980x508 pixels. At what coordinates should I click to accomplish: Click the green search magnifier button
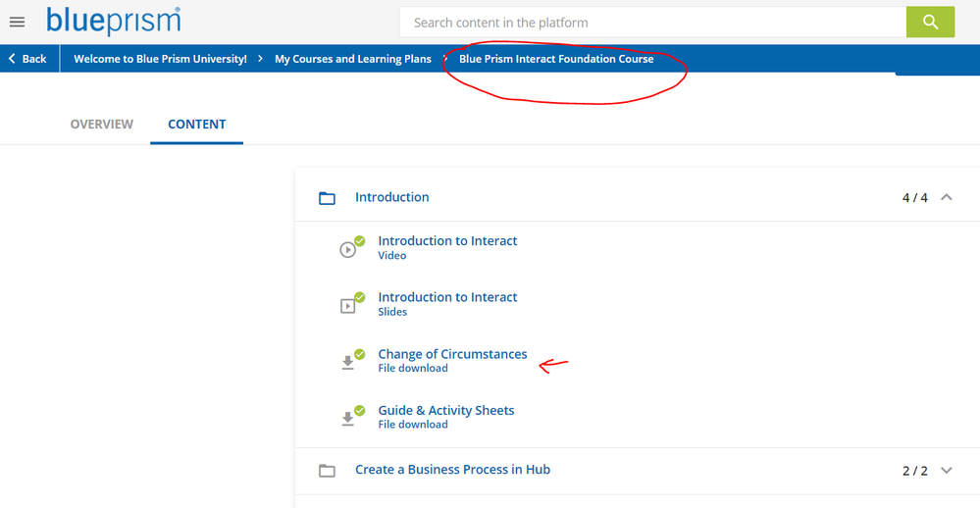click(x=930, y=23)
